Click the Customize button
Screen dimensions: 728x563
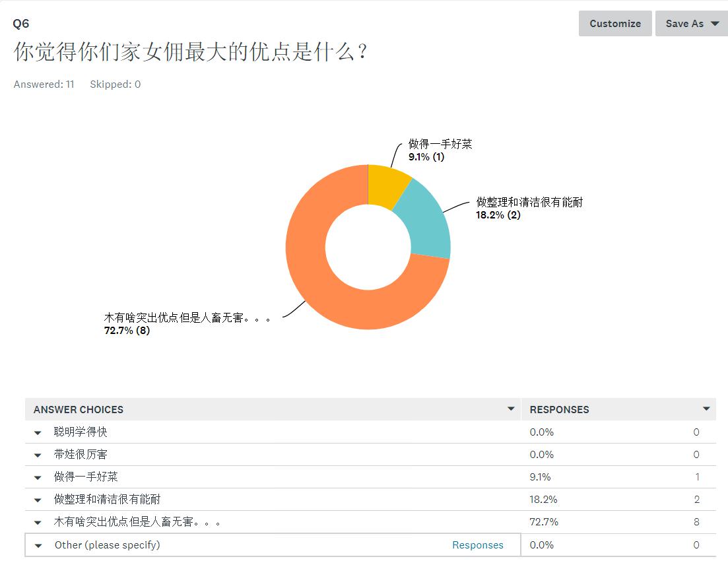click(x=614, y=24)
